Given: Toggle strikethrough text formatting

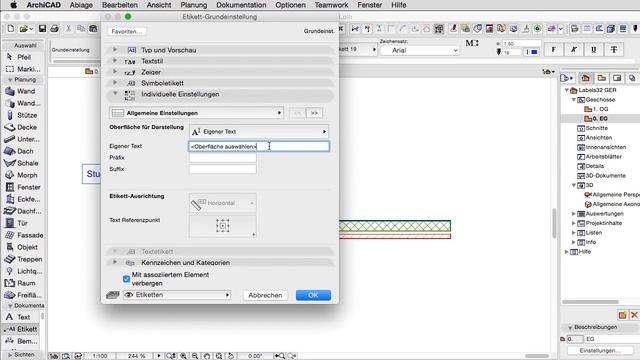Looking at the screenshot, I should (614, 49).
